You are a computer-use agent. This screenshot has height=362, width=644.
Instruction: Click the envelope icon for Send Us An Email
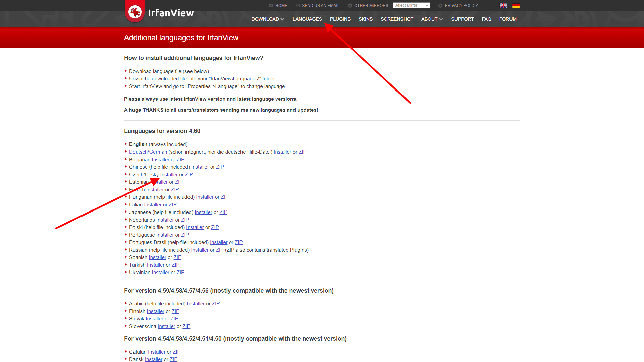point(298,6)
